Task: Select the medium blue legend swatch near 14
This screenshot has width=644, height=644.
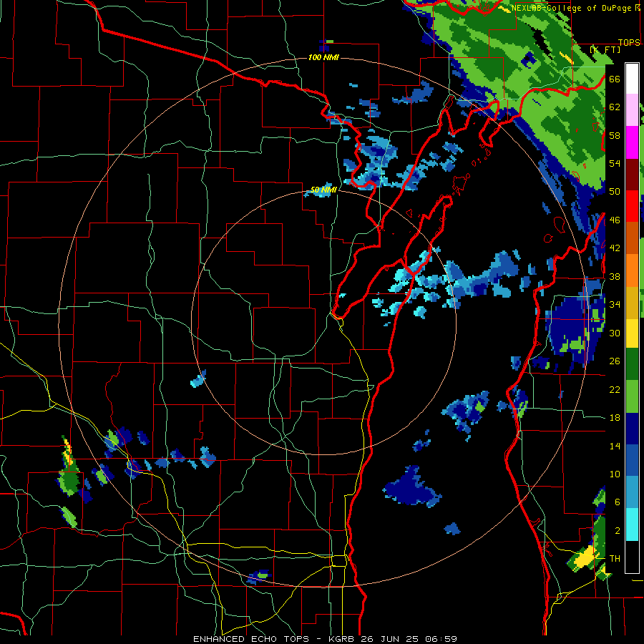Action: click(632, 461)
